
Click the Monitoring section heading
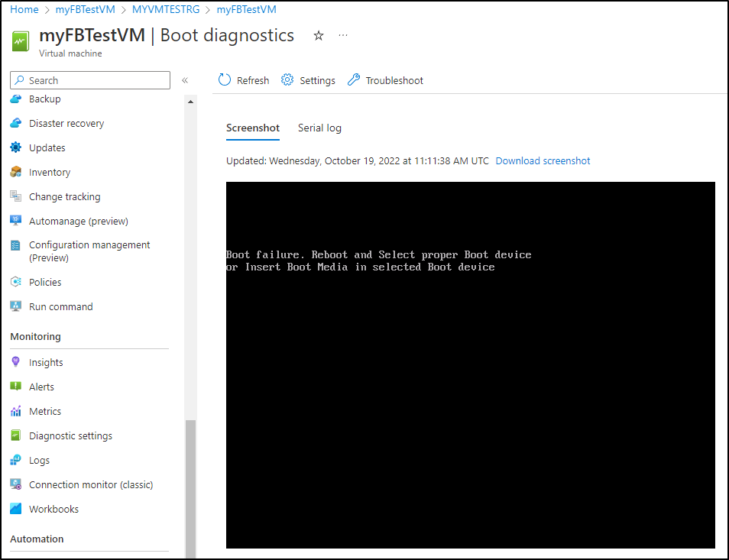[35, 336]
